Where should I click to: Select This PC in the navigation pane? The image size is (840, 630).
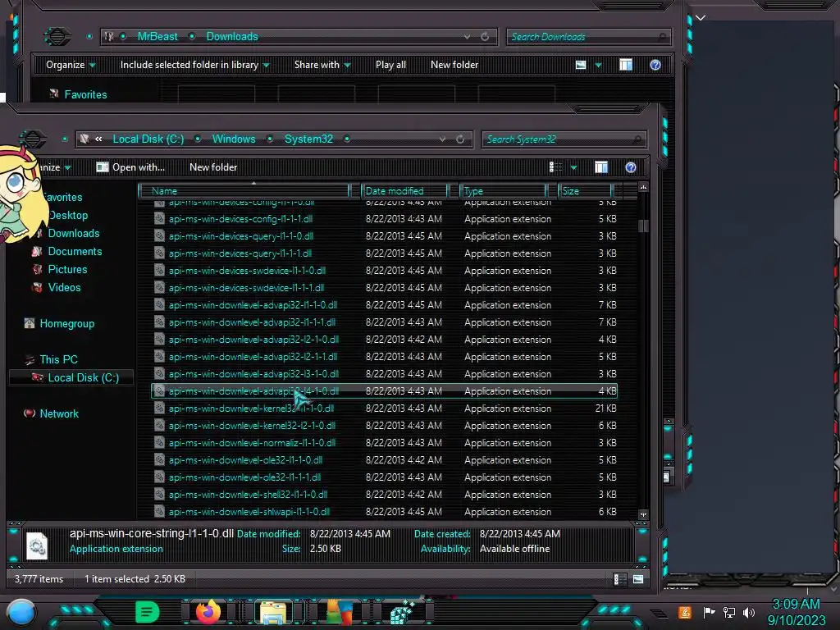tap(58, 359)
